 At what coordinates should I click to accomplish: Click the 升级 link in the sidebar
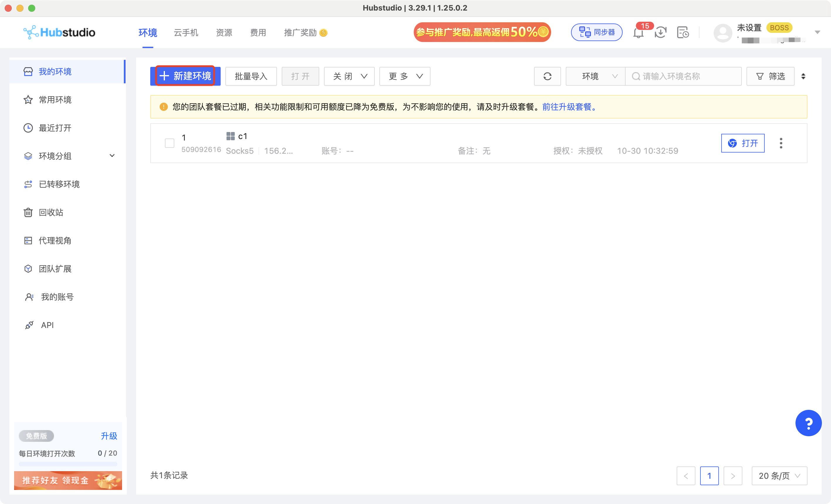click(109, 436)
